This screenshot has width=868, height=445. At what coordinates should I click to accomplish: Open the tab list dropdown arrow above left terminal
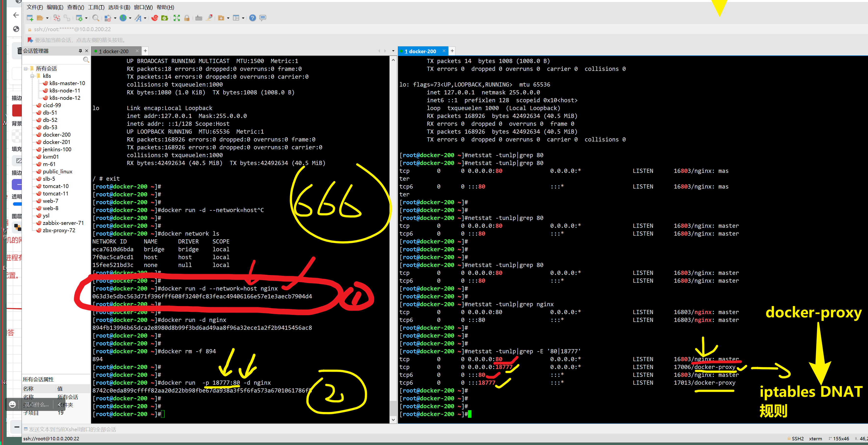[393, 51]
